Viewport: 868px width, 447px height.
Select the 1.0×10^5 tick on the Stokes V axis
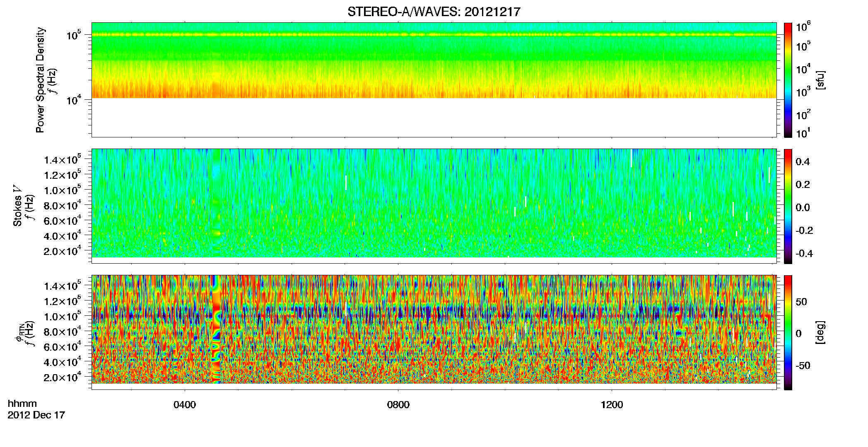[x=63, y=190]
